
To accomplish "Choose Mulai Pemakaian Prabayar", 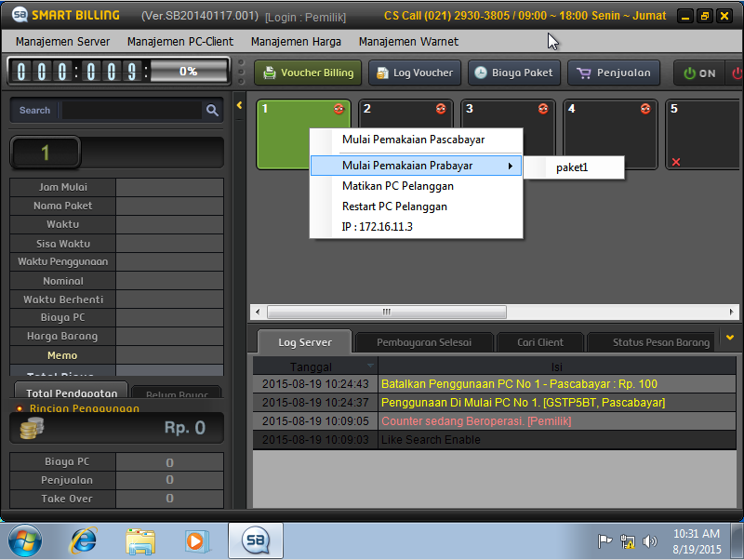I will click(416, 166).
